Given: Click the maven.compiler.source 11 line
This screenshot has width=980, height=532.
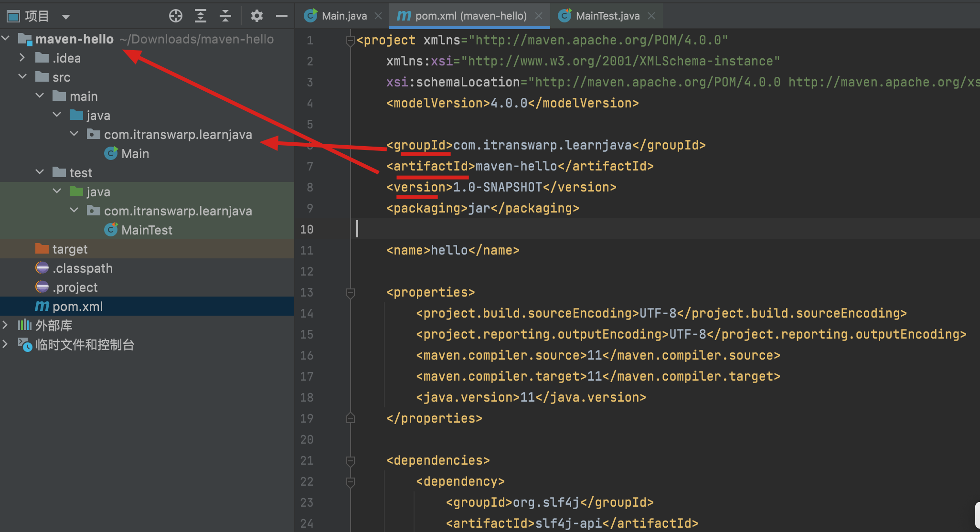Looking at the screenshot, I should tap(598, 355).
